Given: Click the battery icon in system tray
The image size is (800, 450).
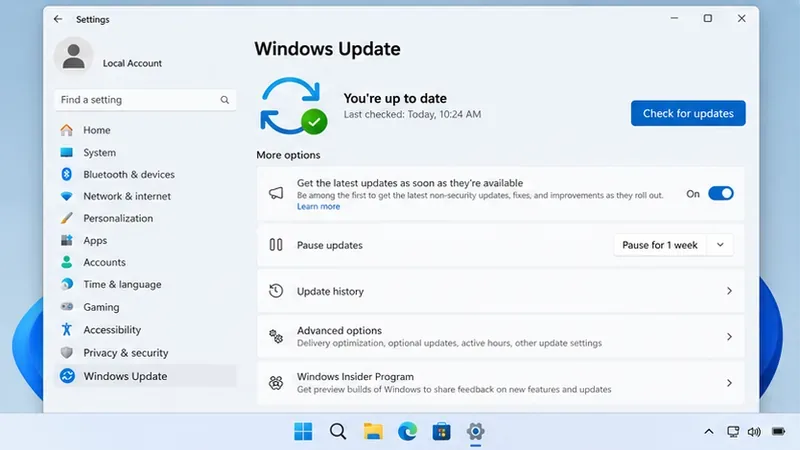Looking at the screenshot, I should tap(779, 432).
